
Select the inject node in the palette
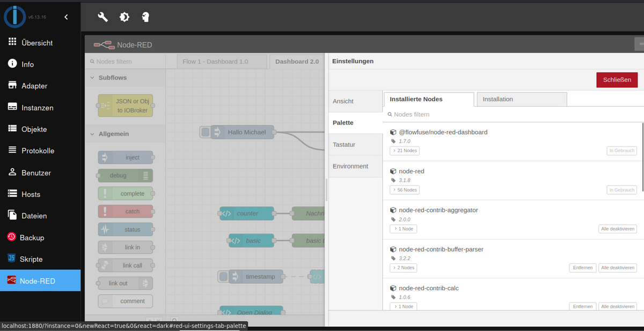126,158
